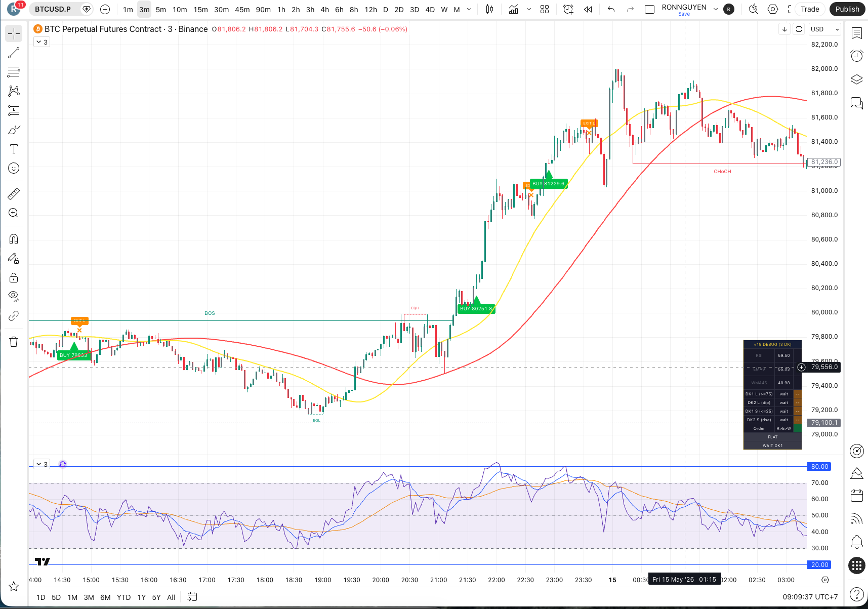
Task: Open go-to-date calendar icon
Action: pyautogui.click(x=192, y=597)
